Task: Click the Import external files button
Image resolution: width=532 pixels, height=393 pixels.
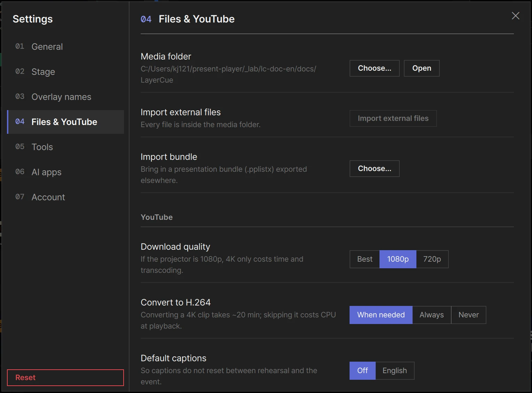Action: point(393,118)
